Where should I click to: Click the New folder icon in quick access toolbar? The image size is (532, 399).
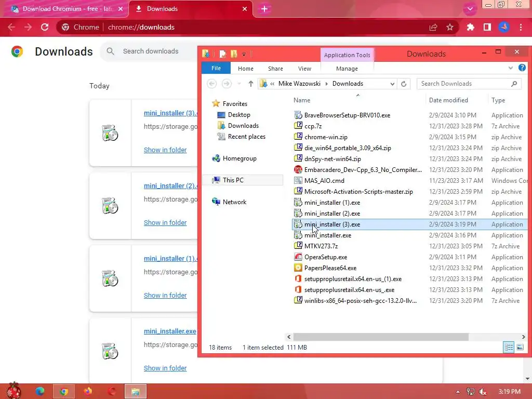[234, 54]
